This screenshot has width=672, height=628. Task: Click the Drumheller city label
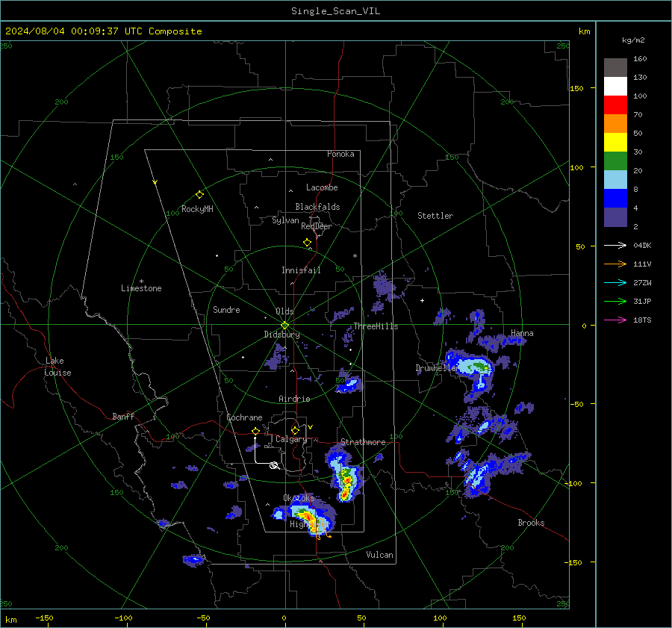[x=436, y=368]
